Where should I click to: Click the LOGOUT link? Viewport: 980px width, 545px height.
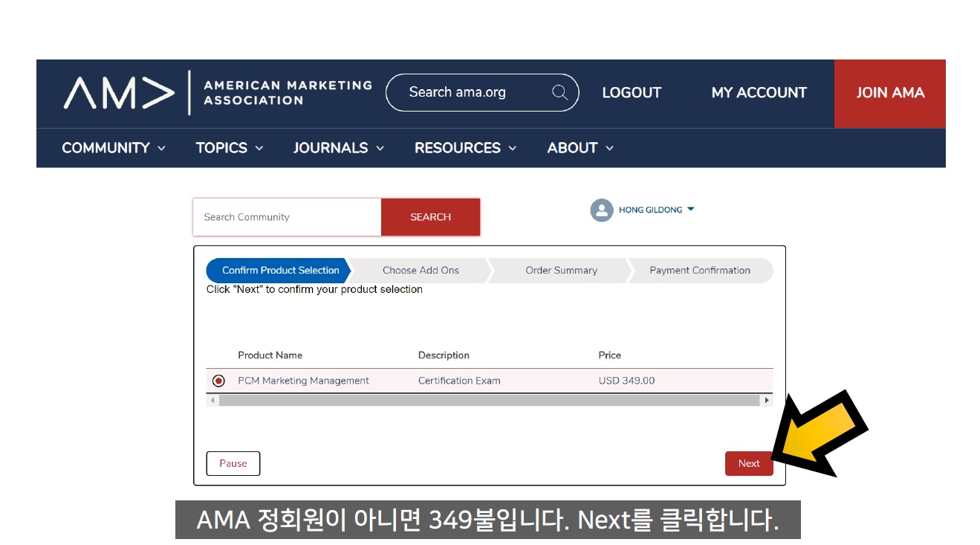632,93
